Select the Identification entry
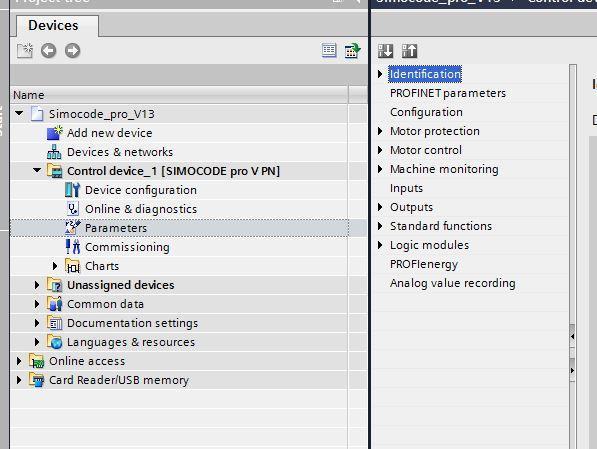 pyautogui.click(x=425, y=74)
